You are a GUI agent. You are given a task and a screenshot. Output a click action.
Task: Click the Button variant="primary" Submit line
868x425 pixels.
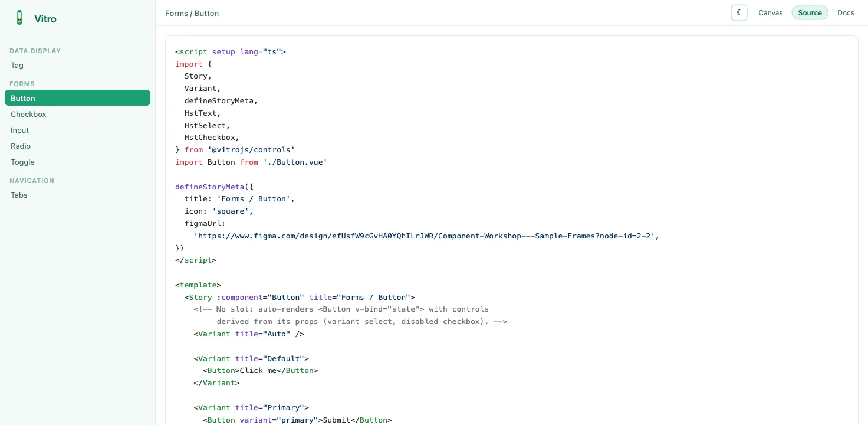click(x=297, y=420)
